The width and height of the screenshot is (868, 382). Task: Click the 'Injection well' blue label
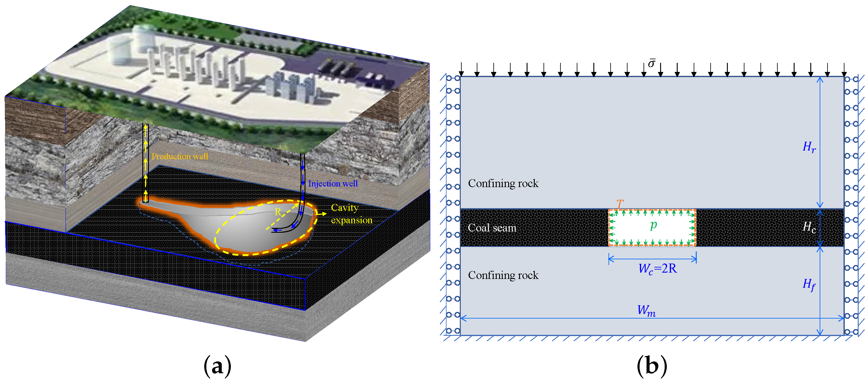pos(333,183)
